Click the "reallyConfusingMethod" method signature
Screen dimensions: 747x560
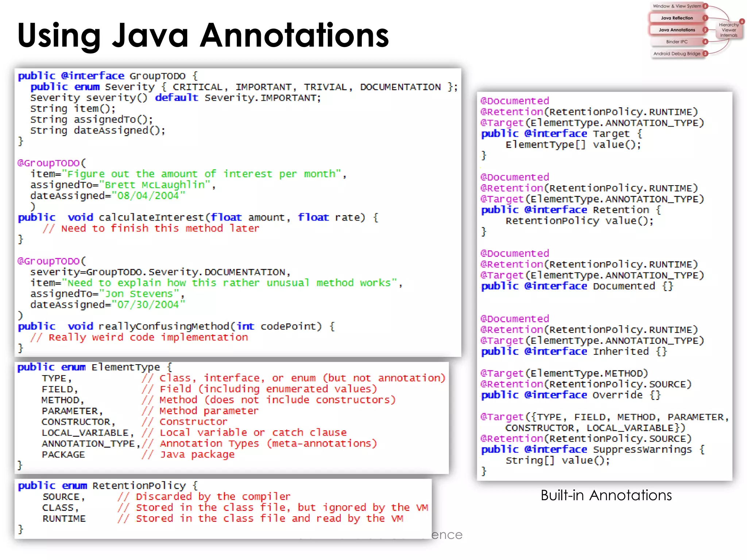point(176,326)
